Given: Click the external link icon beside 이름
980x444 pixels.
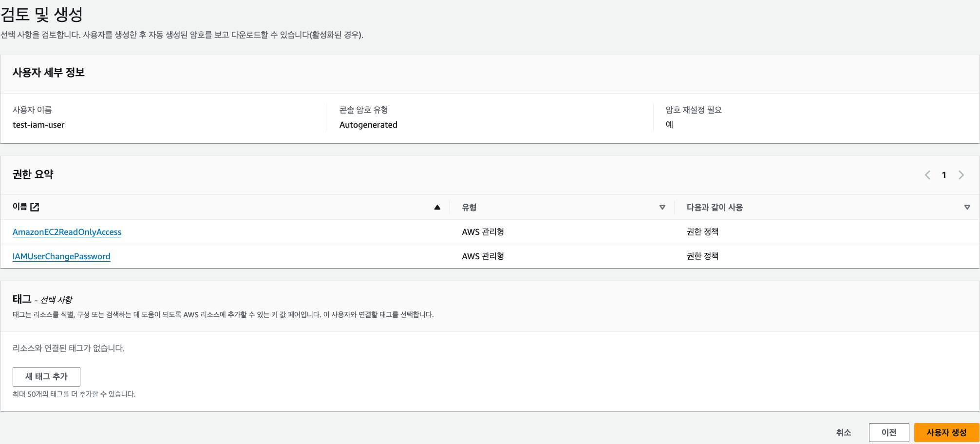Looking at the screenshot, I should tap(35, 207).
